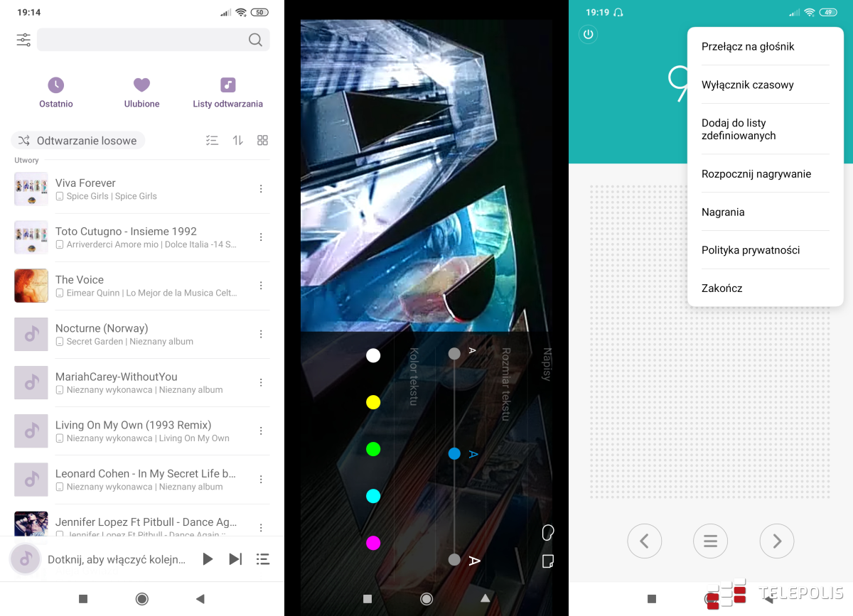The height and width of the screenshot is (616, 853).
Task: Open the multi-select checklist icon
Action: point(212,141)
